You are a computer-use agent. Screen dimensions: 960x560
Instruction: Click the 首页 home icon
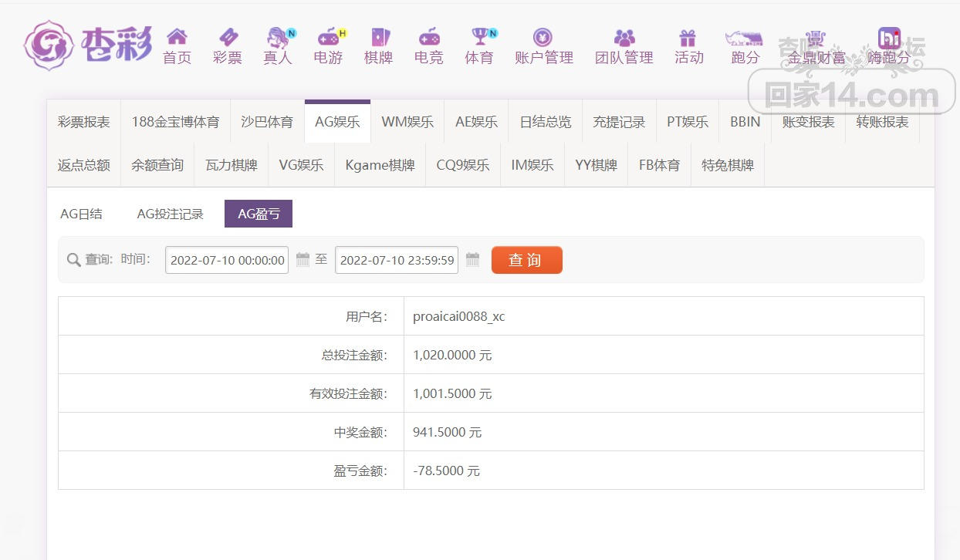177,37
